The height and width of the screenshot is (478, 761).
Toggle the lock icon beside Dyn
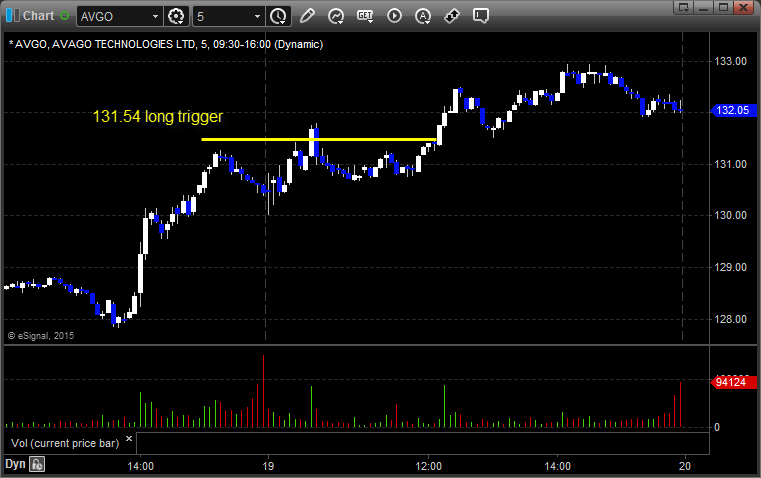click(37, 464)
